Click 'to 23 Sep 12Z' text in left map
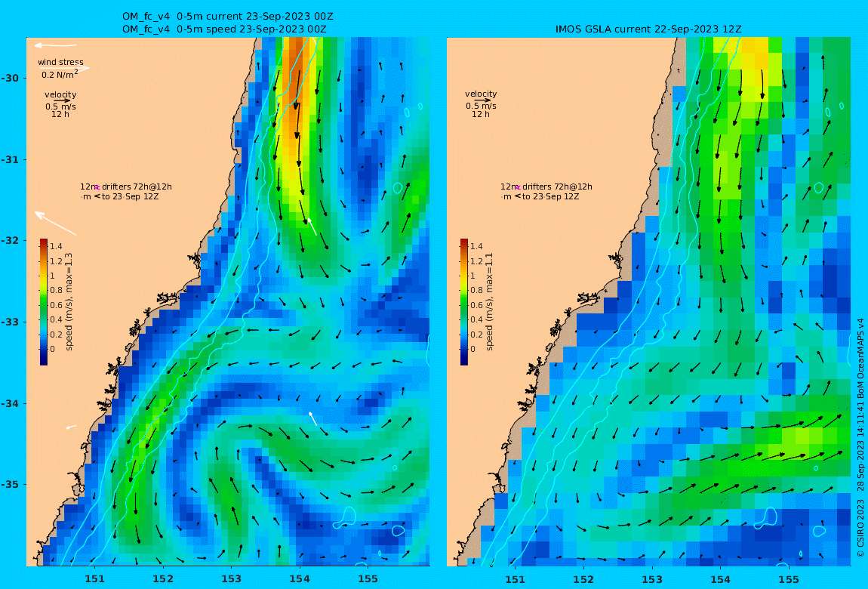The height and width of the screenshot is (589, 868). tap(130, 196)
